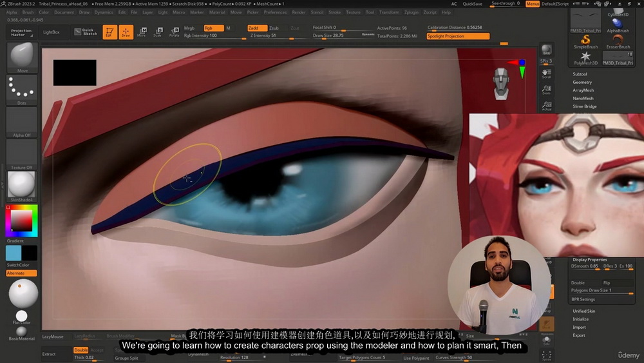The image size is (644, 363).
Task: Open the Dots stroke selector
Action: (22, 90)
